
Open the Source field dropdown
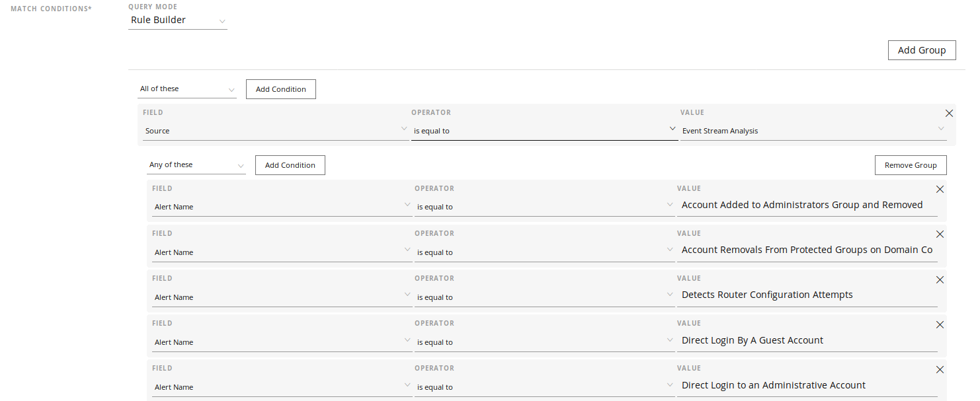tap(276, 131)
